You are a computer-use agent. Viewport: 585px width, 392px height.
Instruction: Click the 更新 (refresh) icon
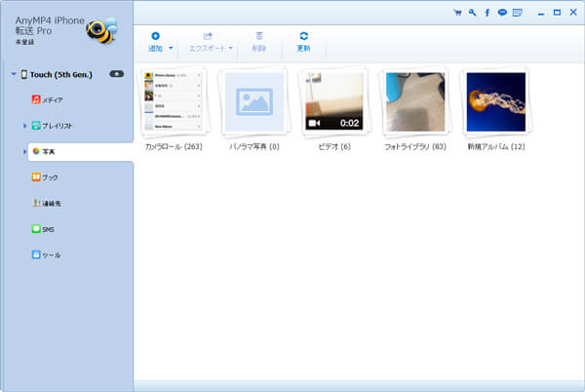click(x=303, y=36)
